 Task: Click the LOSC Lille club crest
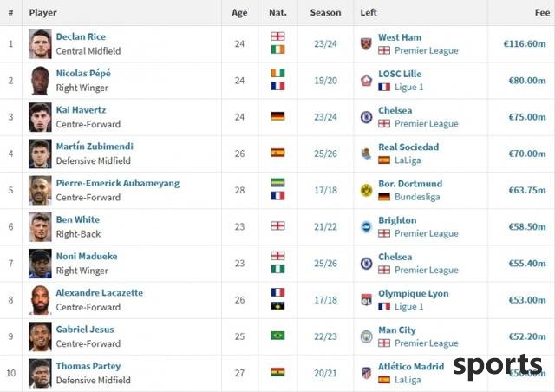pyautogui.click(x=366, y=81)
